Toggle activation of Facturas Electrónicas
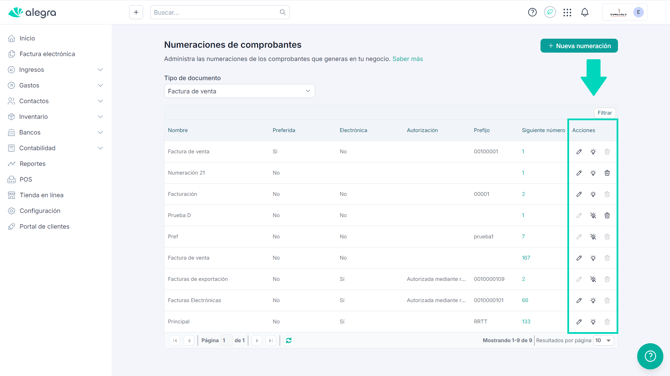The height and width of the screenshot is (376, 670). point(593,300)
